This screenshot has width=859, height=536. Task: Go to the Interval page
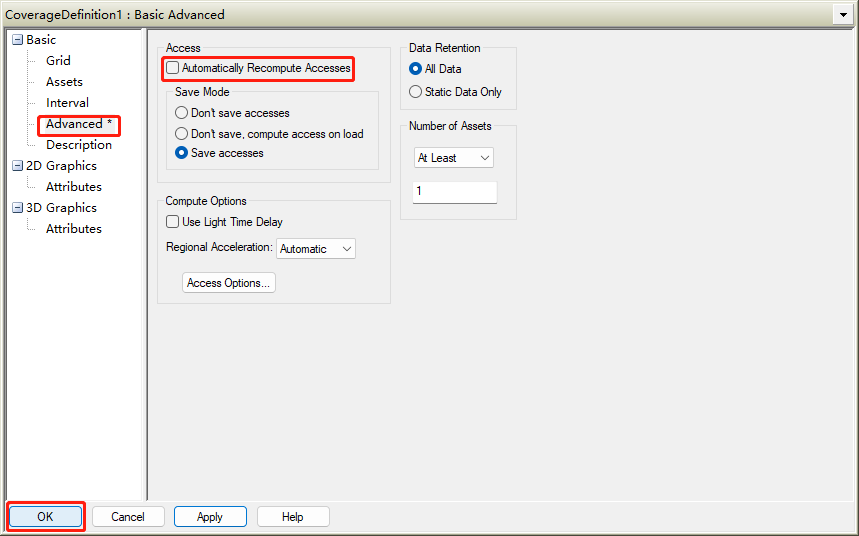(x=67, y=103)
